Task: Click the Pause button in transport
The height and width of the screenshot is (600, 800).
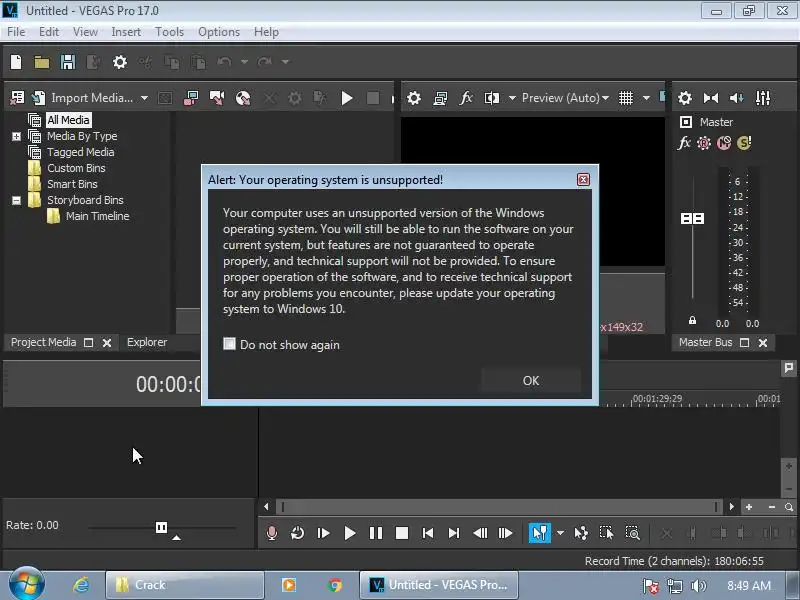Action: [x=376, y=534]
